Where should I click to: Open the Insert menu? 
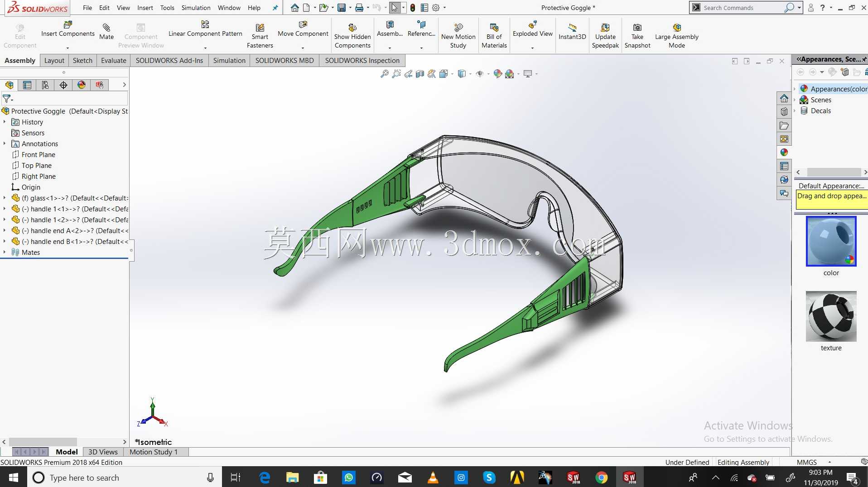(x=145, y=8)
